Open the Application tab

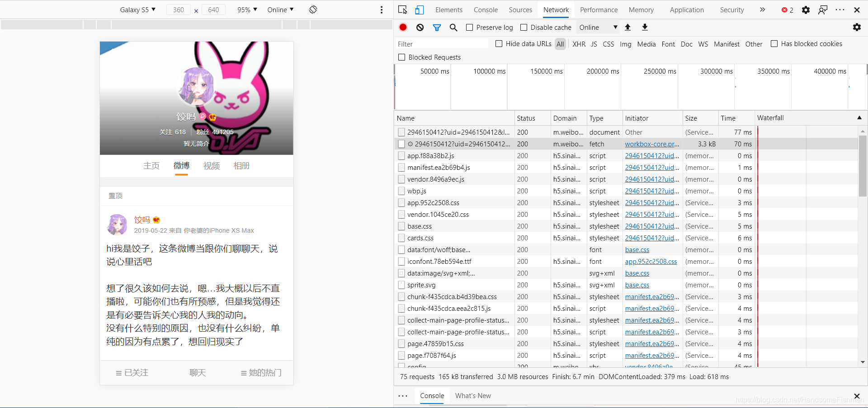(x=687, y=10)
